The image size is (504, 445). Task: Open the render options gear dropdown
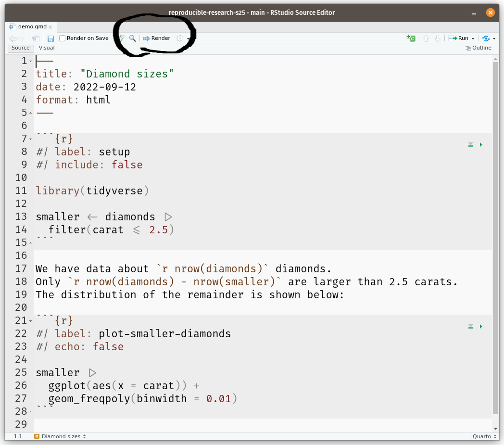click(x=182, y=38)
